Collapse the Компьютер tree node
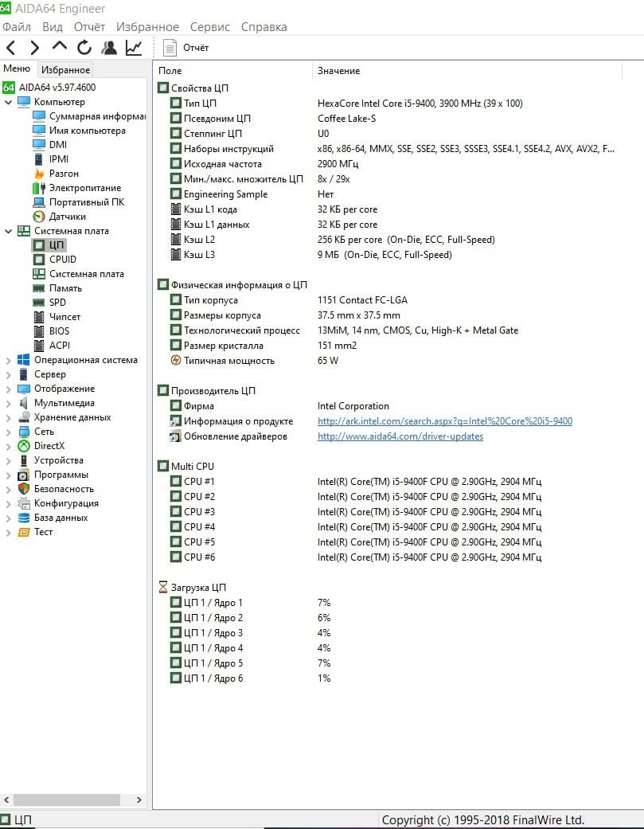 coord(8,102)
